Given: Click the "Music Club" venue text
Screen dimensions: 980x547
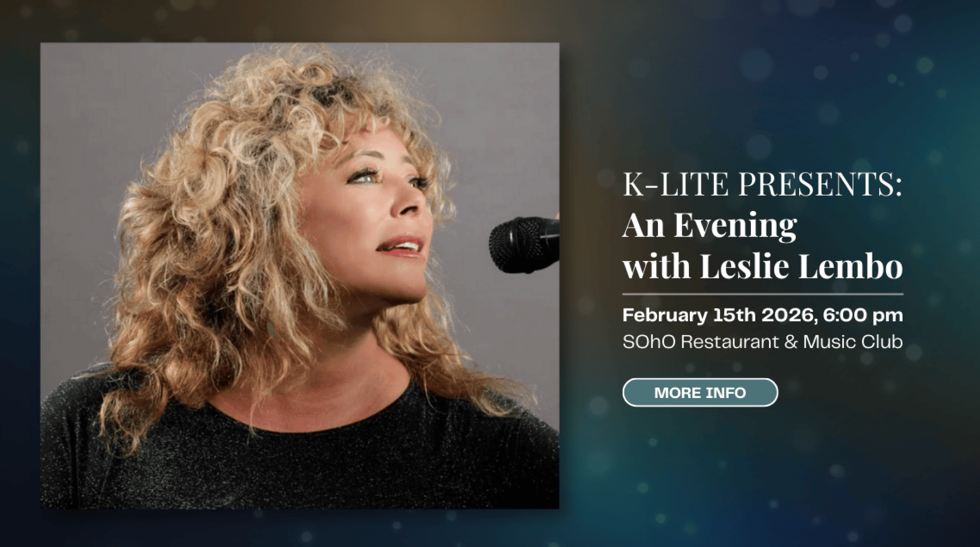Looking at the screenshot, I should (853, 342).
